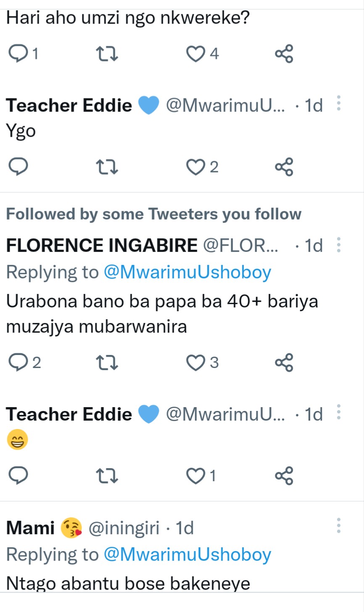Open more options on Mami's tweet
The width and height of the screenshot is (364, 612).
tap(339, 526)
